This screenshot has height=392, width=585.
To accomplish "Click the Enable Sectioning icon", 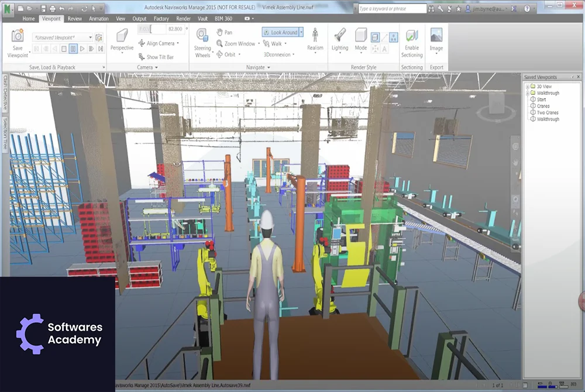I will point(412,36).
